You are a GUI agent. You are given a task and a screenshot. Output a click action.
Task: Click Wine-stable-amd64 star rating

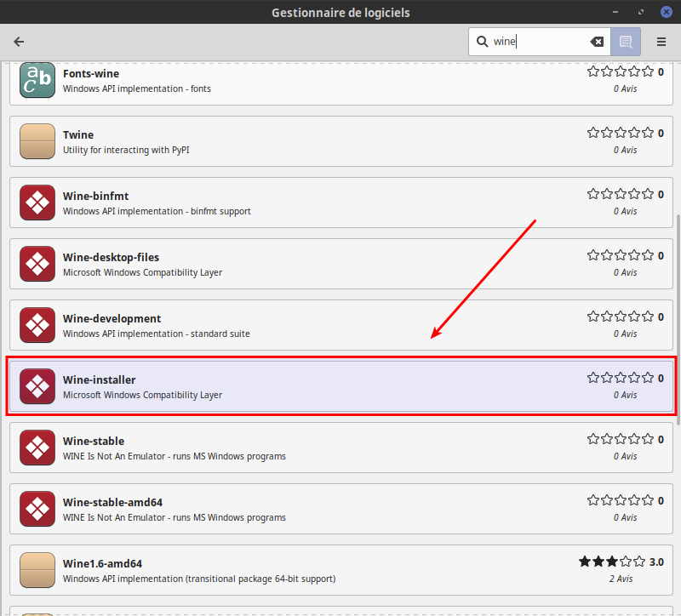[621, 500]
